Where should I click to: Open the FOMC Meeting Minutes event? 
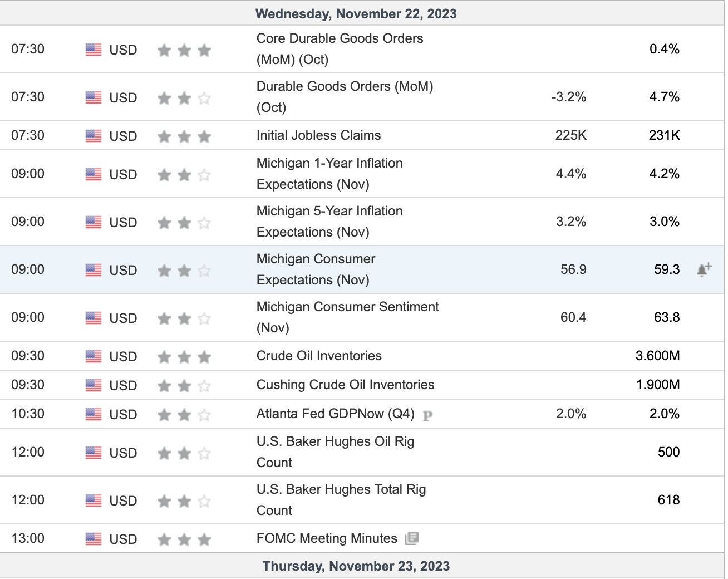pos(327,538)
